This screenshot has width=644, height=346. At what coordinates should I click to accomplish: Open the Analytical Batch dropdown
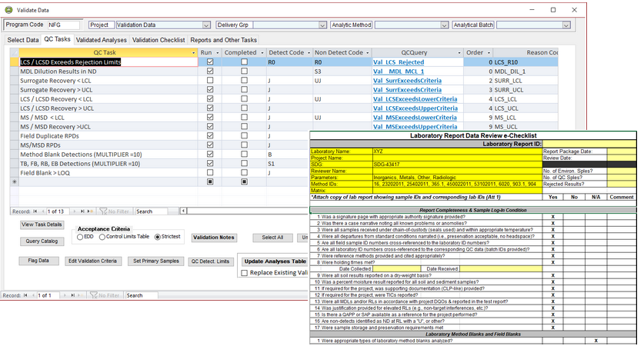tap(566, 25)
